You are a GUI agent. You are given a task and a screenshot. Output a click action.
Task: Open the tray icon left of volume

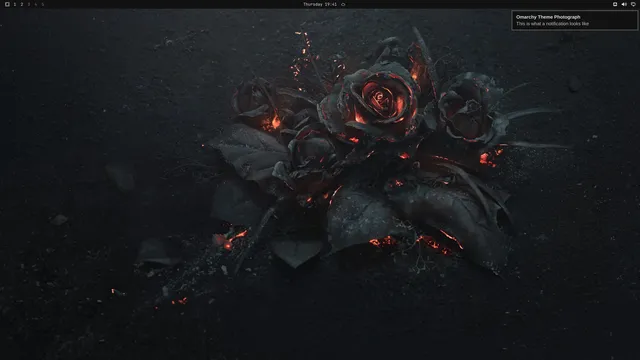coord(615,4)
